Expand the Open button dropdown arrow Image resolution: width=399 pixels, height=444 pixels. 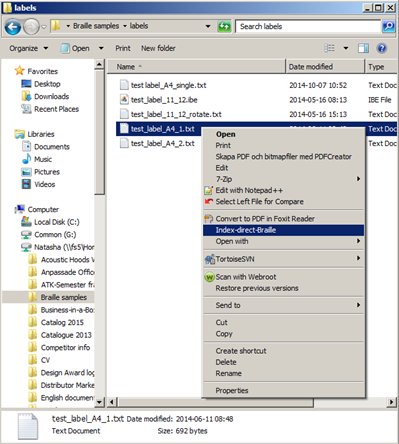click(x=101, y=48)
